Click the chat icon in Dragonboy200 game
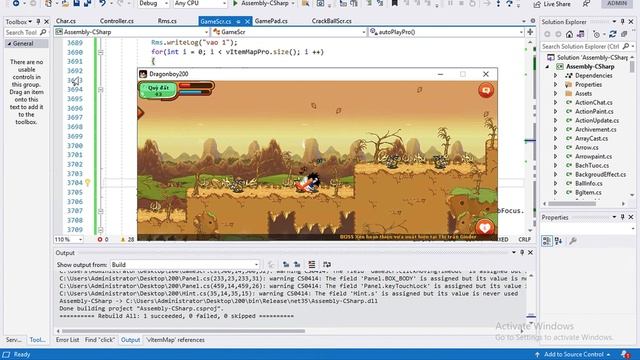Viewport: 640px width, 360px height. pos(486,90)
